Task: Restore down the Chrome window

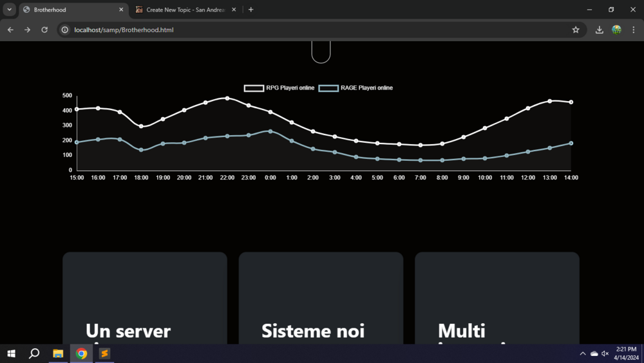Action: click(x=611, y=10)
